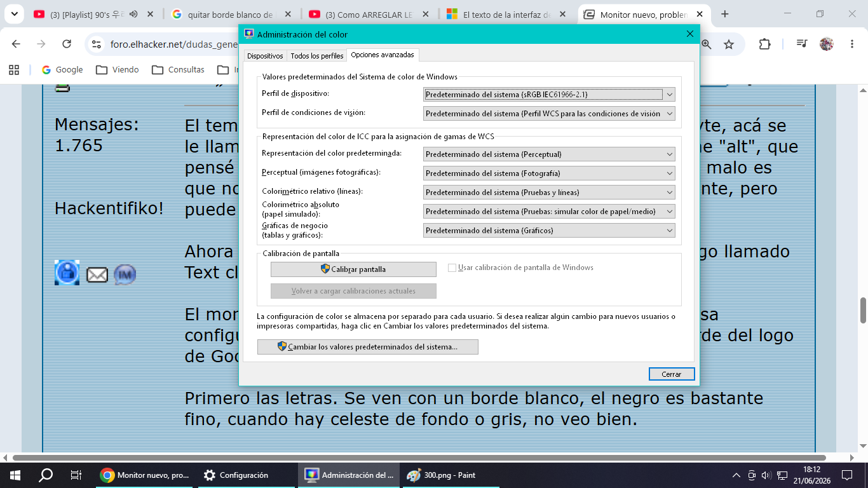
Task: Select Opciones avanzadas tab
Action: click(383, 55)
